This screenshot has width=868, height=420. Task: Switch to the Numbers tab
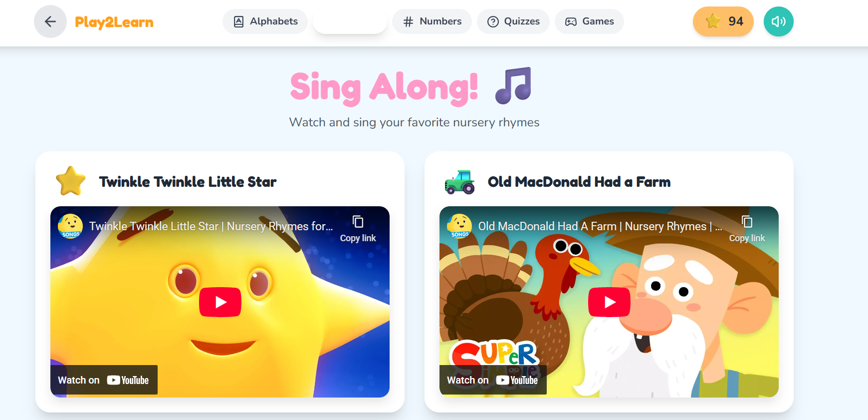[432, 21]
